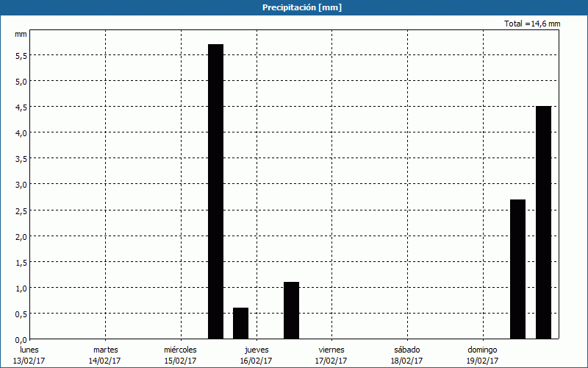Screen dimensions: 588x368
Task: Click the 1,1 mm bar on jueves
Action: 291,310
